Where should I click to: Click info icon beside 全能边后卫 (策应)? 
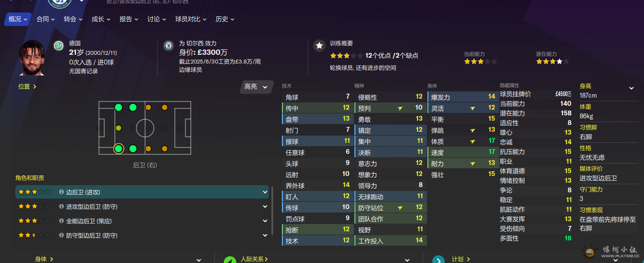coord(61,221)
